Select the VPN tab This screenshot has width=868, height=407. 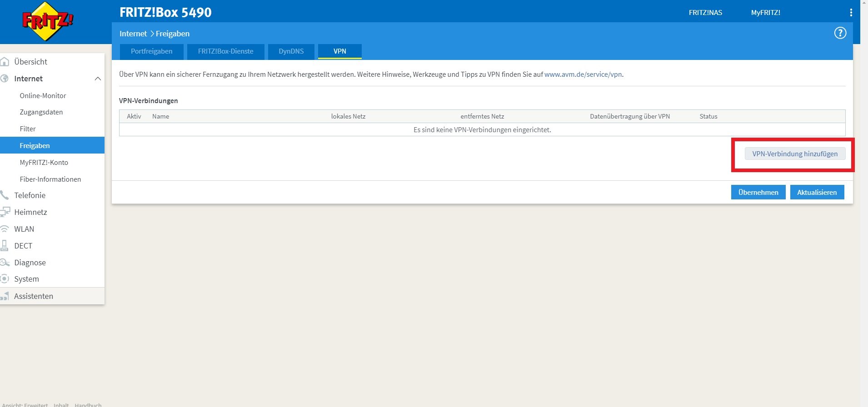pyautogui.click(x=340, y=51)
